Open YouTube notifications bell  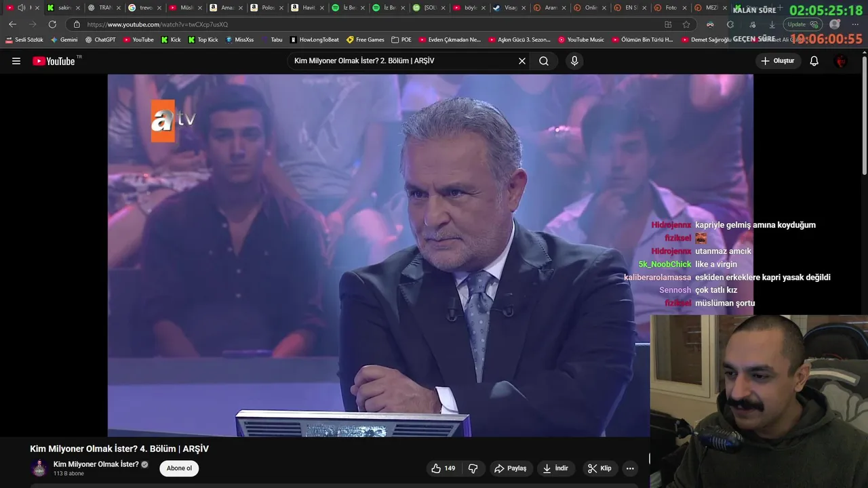click(814, 61)
